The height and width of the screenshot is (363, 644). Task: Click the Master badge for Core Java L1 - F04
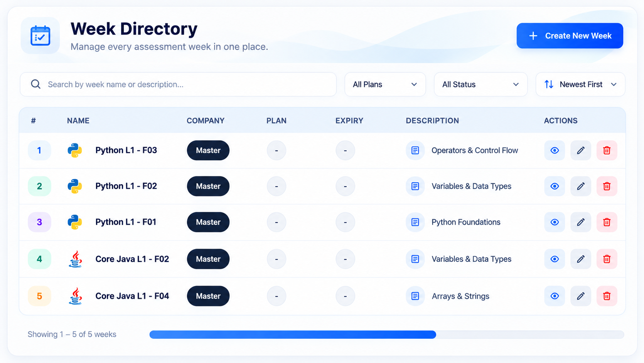point(208,296)
